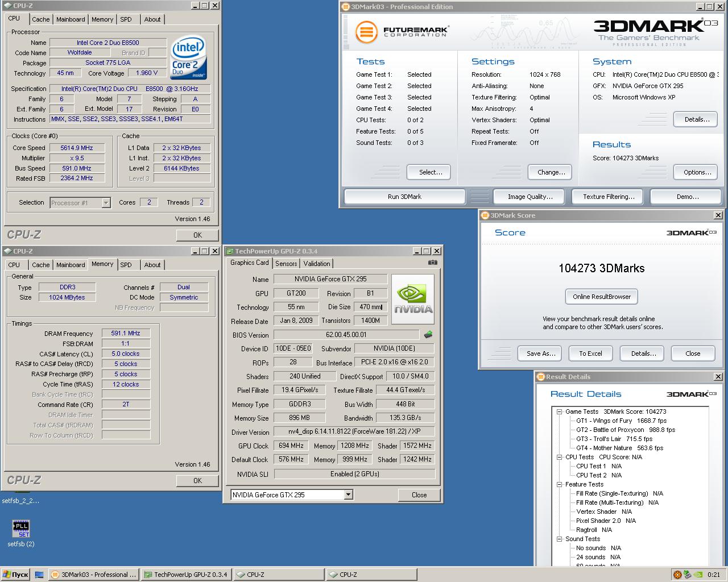Screen dimensions: 728x582
Task: Collapse the Feature Tests tree node
Action: pyautogui.click(x=559, y=484)
